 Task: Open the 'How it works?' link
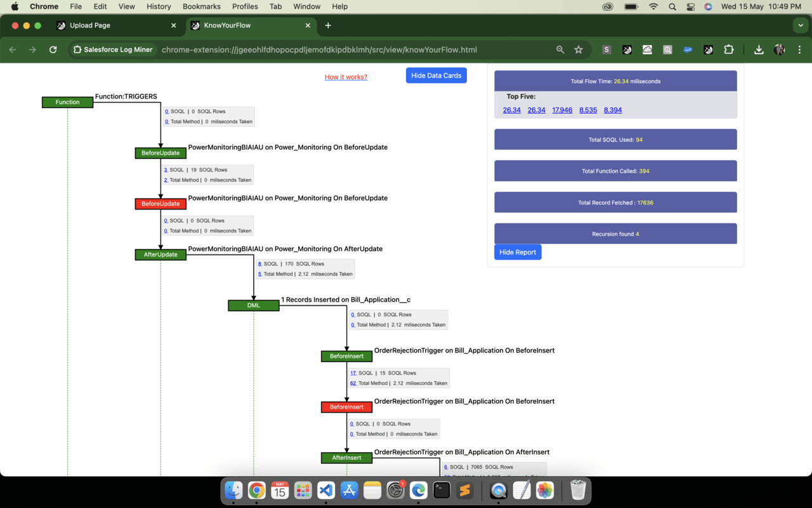[x=346, y=76]
